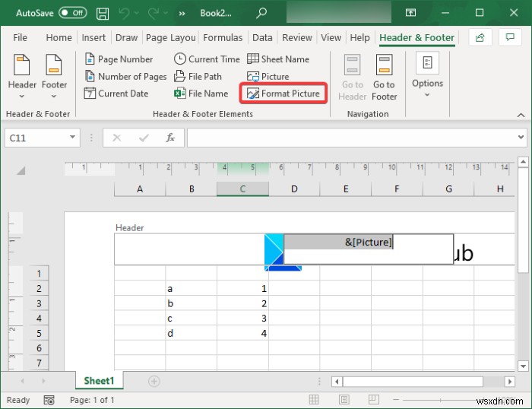The width and height of the screenshot is (532, 409).
Task: Insert Number of Pages element
Action: coord(125,76)
